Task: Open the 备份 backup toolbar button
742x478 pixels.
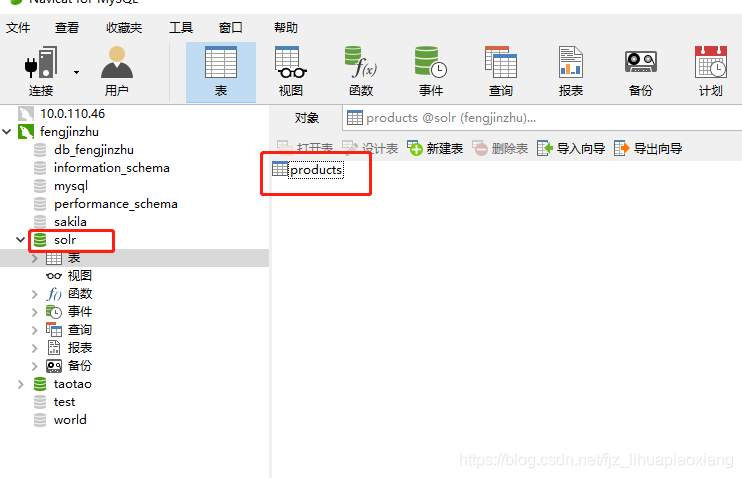Action: (x=641, y=71)
